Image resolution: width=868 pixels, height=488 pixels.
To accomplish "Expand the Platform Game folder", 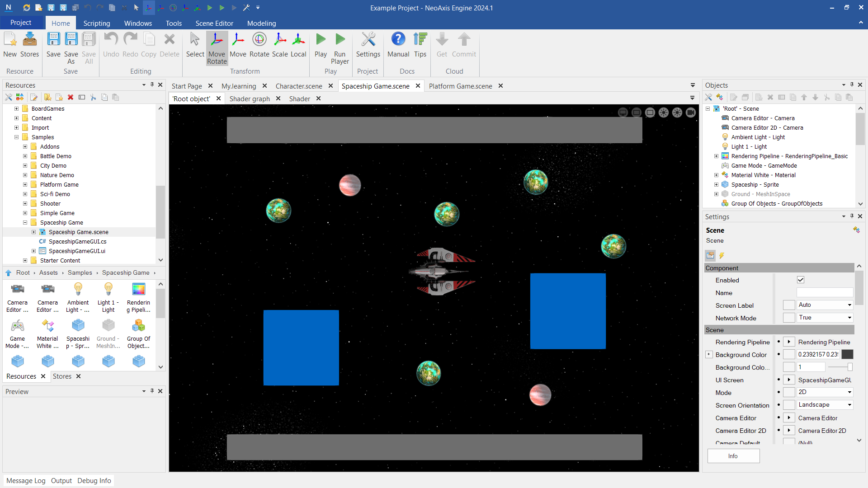I will click(x=25, y=185).
